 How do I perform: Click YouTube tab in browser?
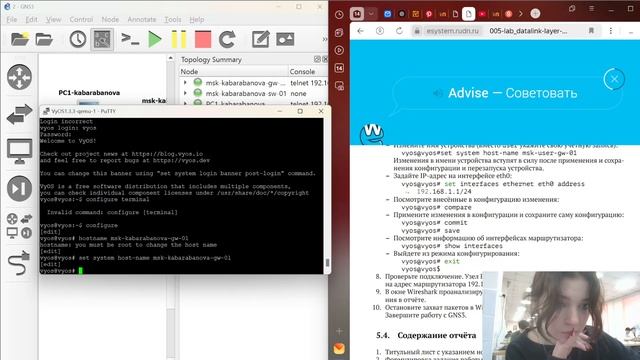[x=482, y=14]
